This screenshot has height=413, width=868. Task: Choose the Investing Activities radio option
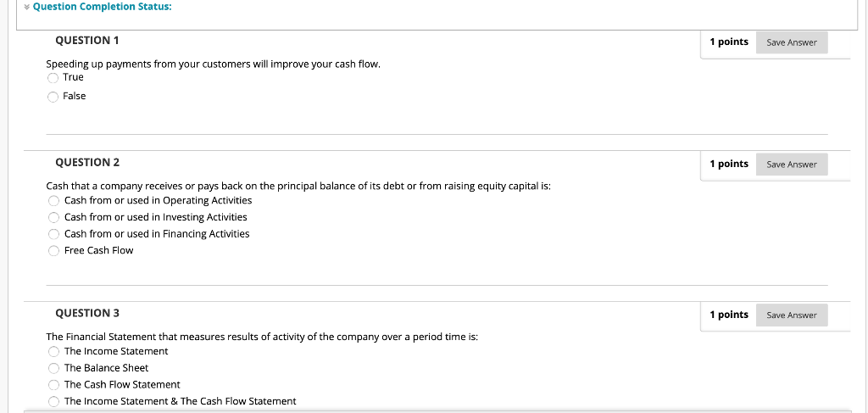click(x=53, y=218)
